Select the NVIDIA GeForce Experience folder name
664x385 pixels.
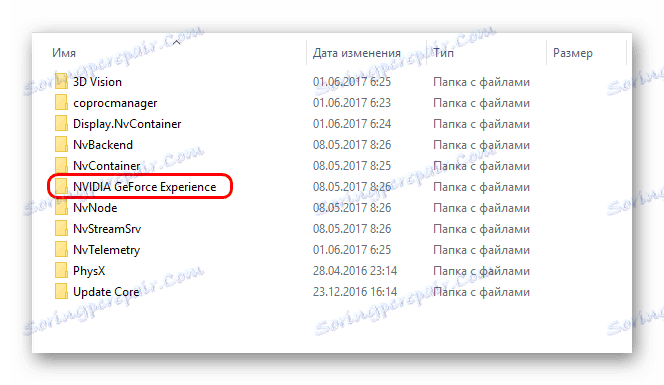(x=144, y=187)
